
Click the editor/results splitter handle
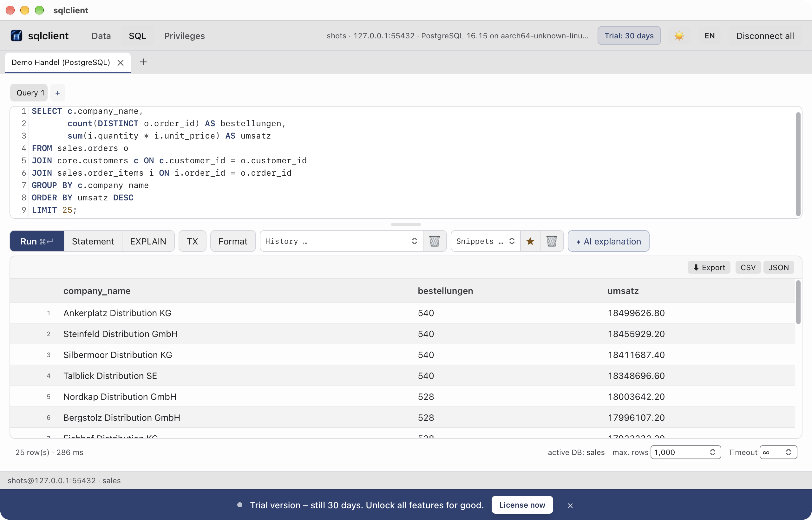(406, 224)
